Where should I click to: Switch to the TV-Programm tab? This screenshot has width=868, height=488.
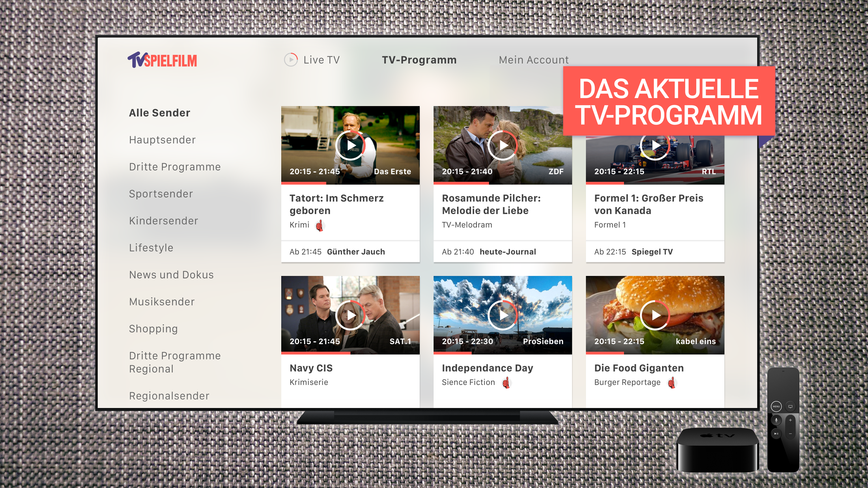[419, 60]
